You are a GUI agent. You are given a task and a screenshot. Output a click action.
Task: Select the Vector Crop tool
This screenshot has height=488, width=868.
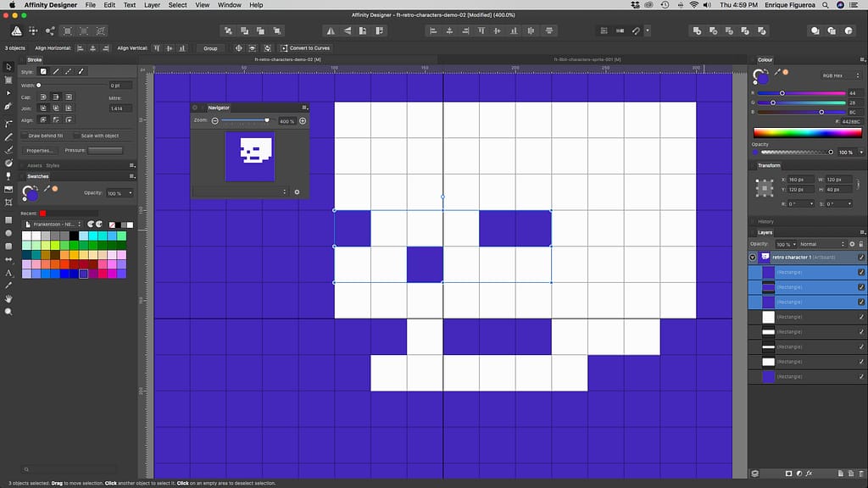pos(8,202)
